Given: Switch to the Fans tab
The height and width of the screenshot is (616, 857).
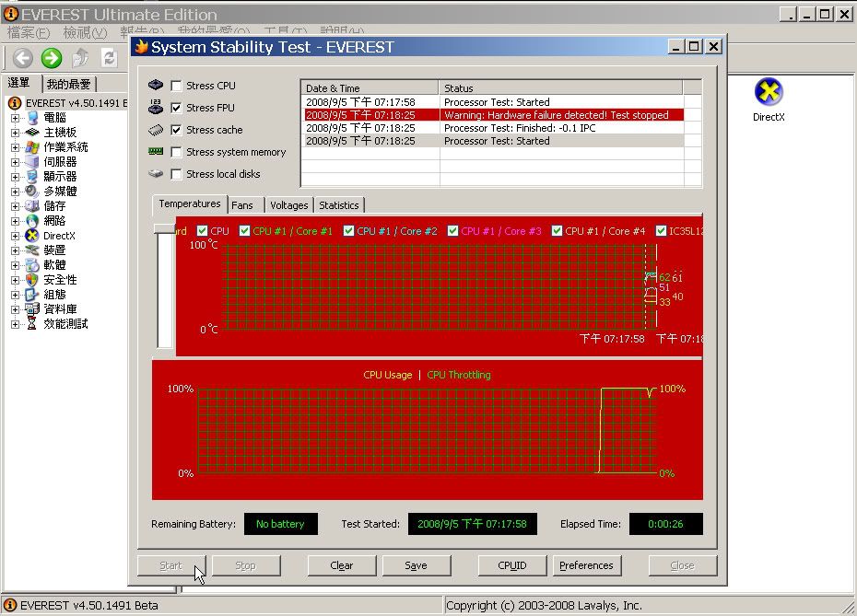Looking at the screenshot, I should click(244, 205).
